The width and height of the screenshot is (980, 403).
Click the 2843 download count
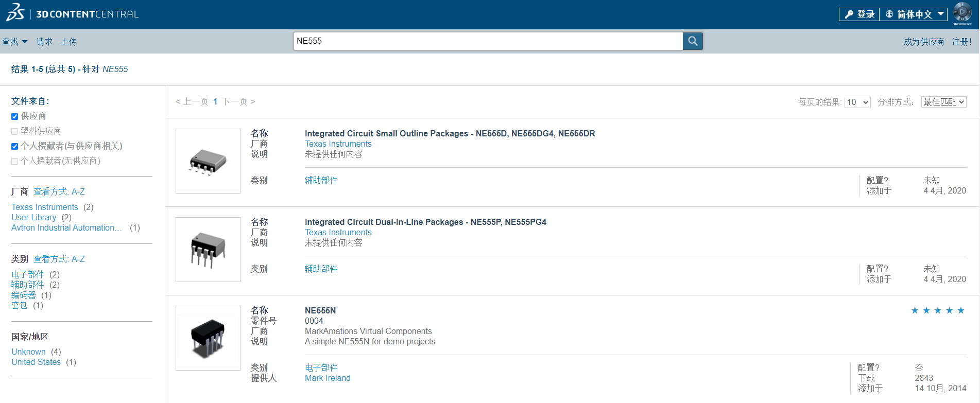924,378
